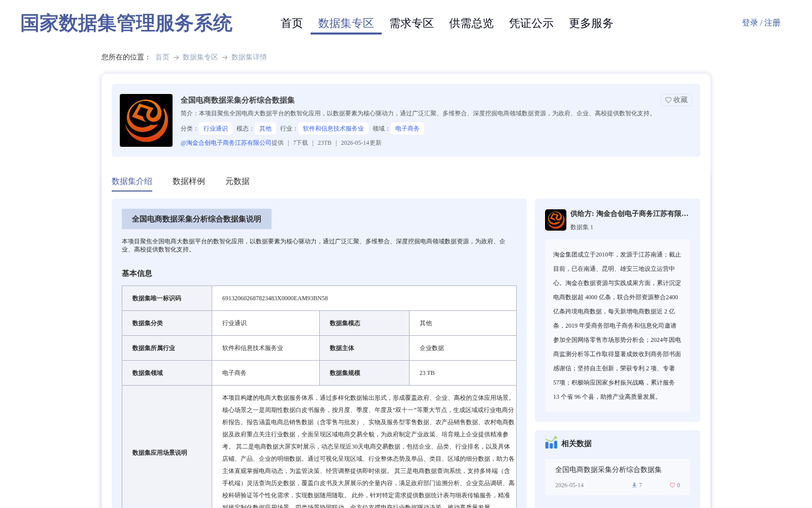Click the 其他 modality tag
The width and height of the screenshot is (812, 508).
coord(265,129)
